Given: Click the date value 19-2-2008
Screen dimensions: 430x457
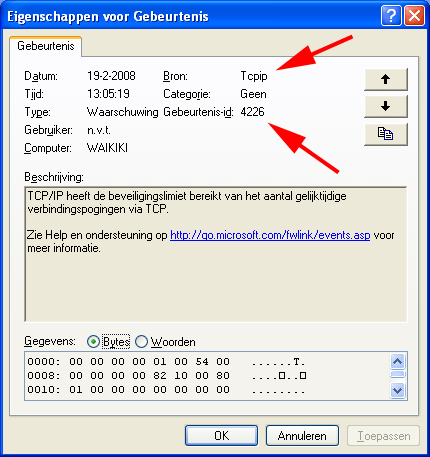Looking at the screenshot, I should pyautogui.click(x=111, y=76).
